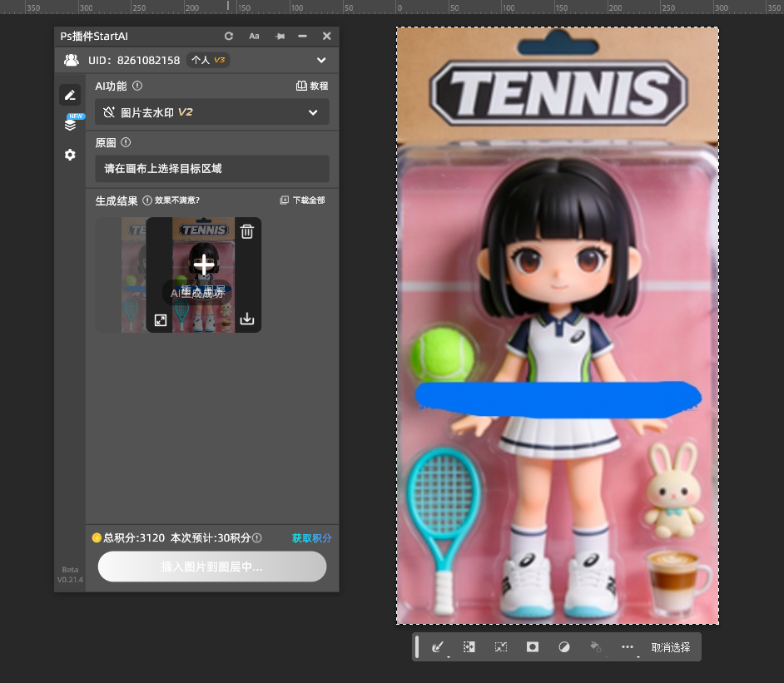The image size is (784, 683).
Task: Click the refresh icon in StartAI header
Action: pyautogui.click(x=229, y=37)
